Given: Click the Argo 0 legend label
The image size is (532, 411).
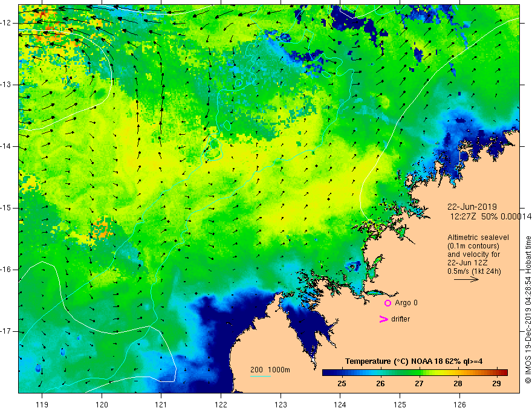Looking at the screenshot, I should coord(406,303).
